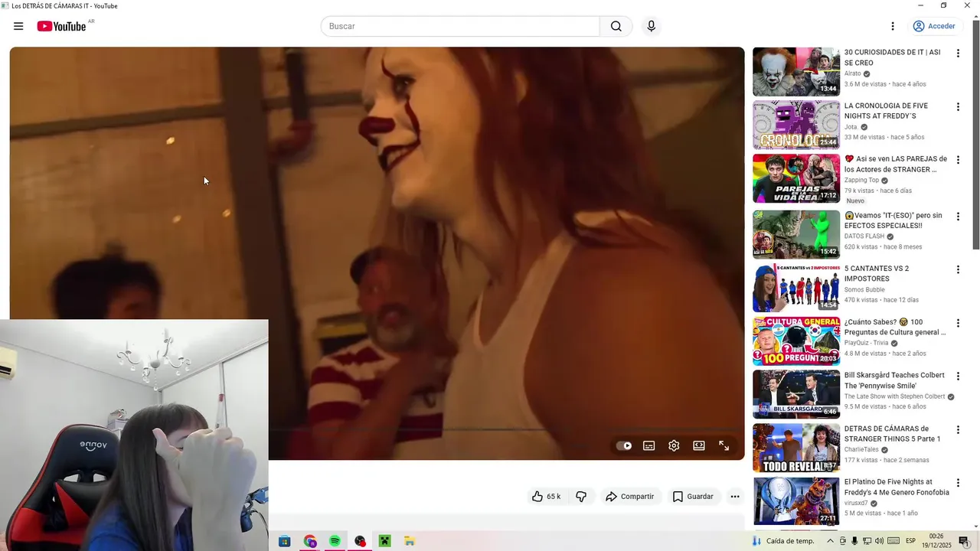This screenshot has height=551, width=980.
Task: Toggle the autoplay switch in player
Action: [624, 445]
